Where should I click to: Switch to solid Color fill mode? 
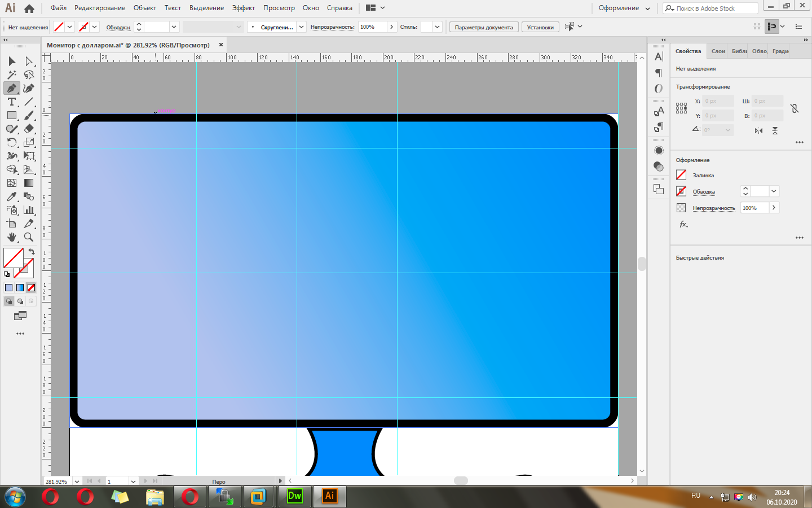8,287
